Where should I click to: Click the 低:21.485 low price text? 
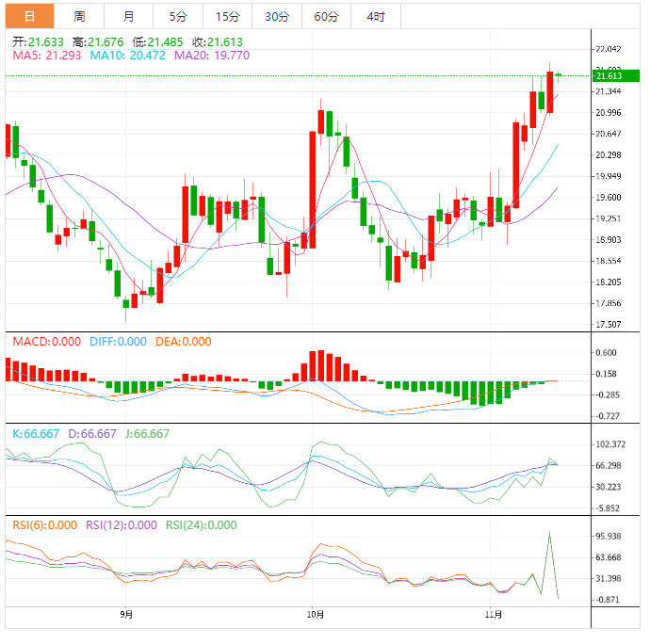point(157,41)
